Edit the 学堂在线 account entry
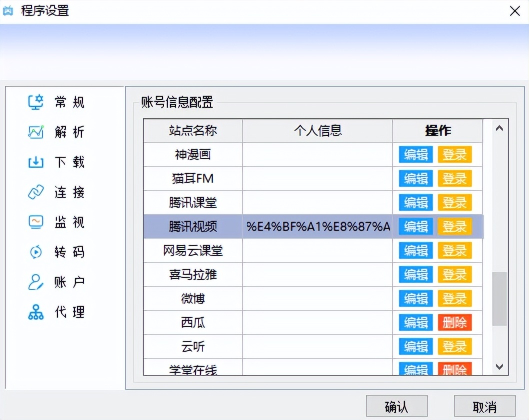 (415, 368)
